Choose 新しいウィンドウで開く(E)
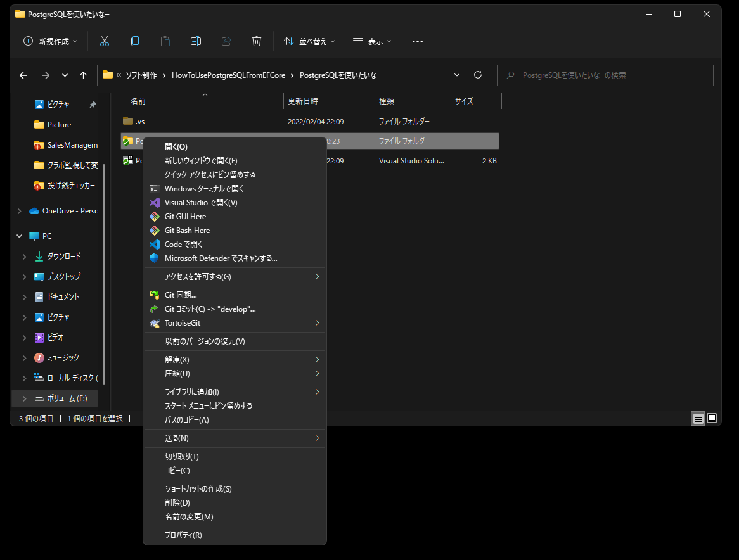The width and height of the screenshot is (739, 560). point(235,161)
